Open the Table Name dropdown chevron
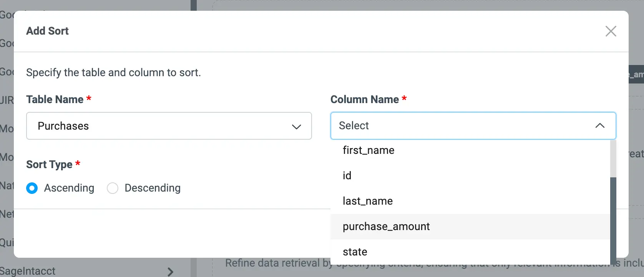This screenshot has height=277, width=644. click(x=296, y=127)
